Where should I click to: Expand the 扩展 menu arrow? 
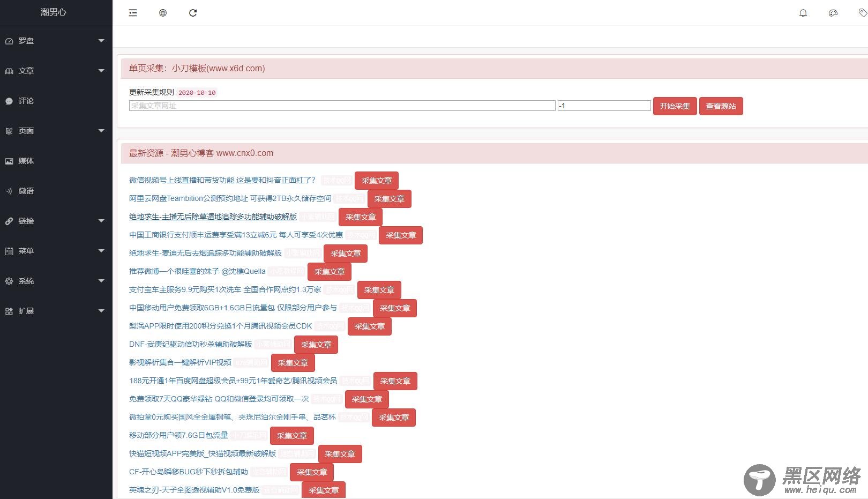pos(101,311)
